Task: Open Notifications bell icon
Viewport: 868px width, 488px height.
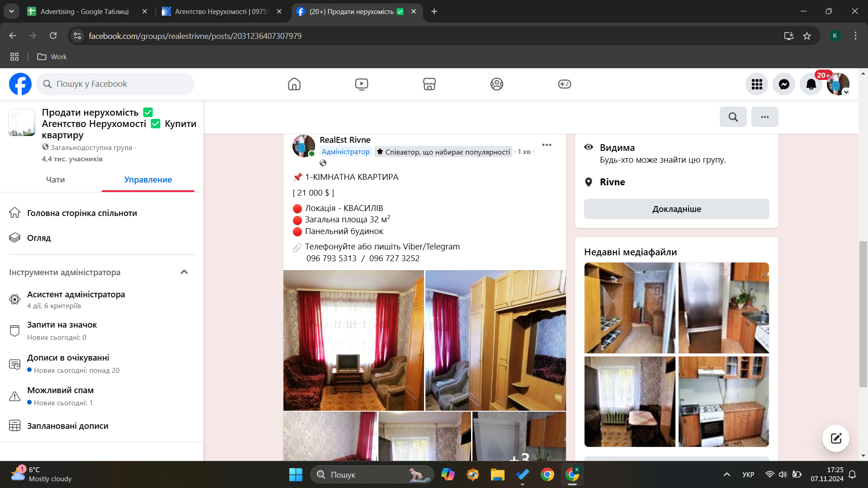Action: tap(811, 84)
